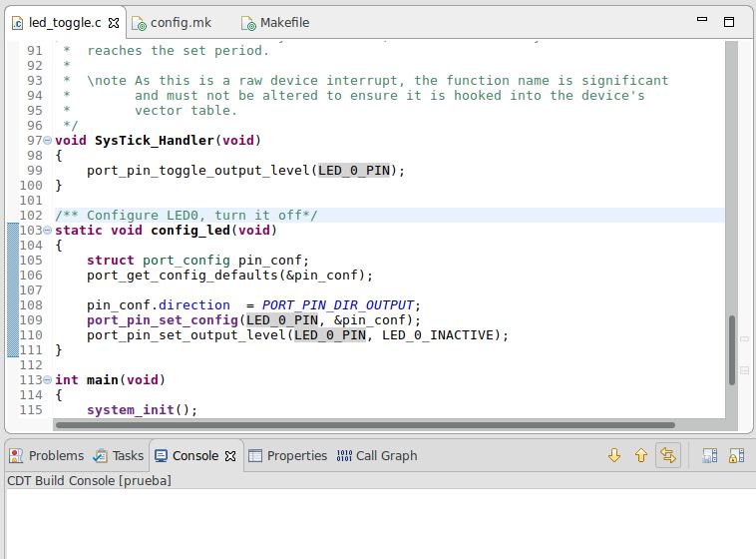Toggle console scroll lock icon

tap(736, 456)
